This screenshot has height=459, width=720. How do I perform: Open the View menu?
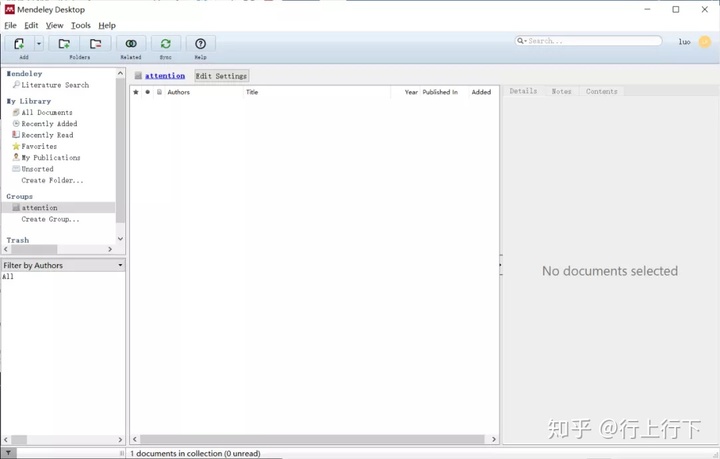(55, 25)
